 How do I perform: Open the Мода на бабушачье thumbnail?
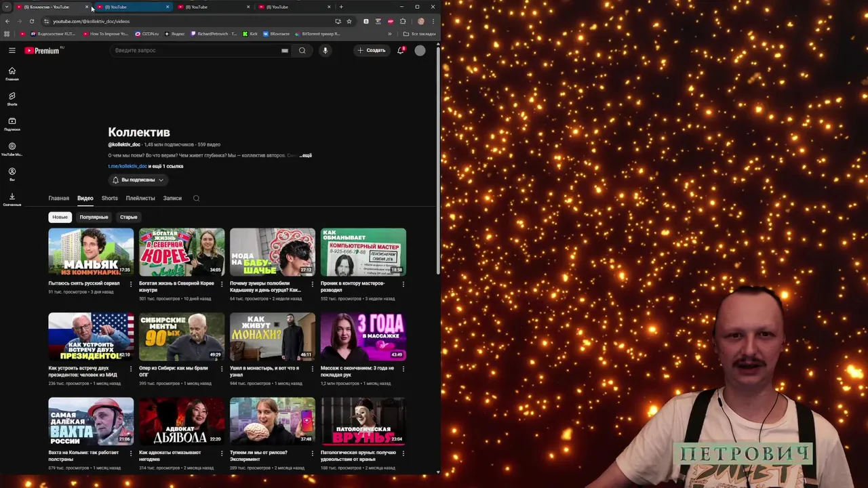tap(273, 252)
